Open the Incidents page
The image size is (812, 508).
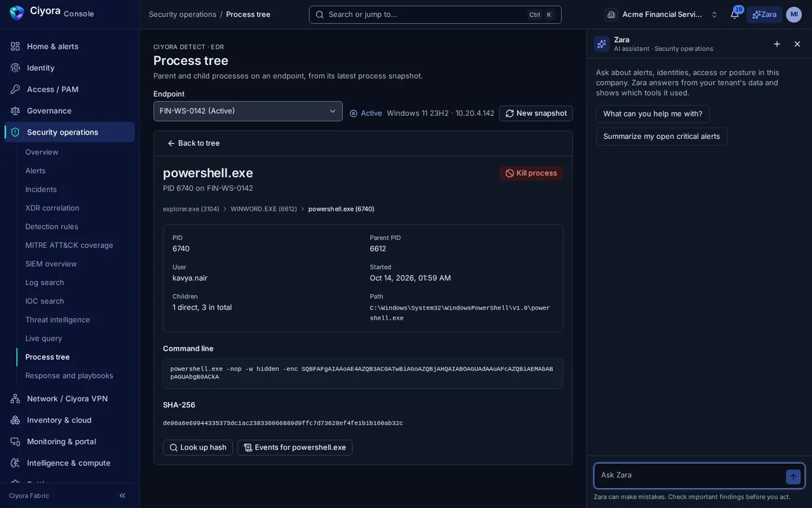pos(41,189)
